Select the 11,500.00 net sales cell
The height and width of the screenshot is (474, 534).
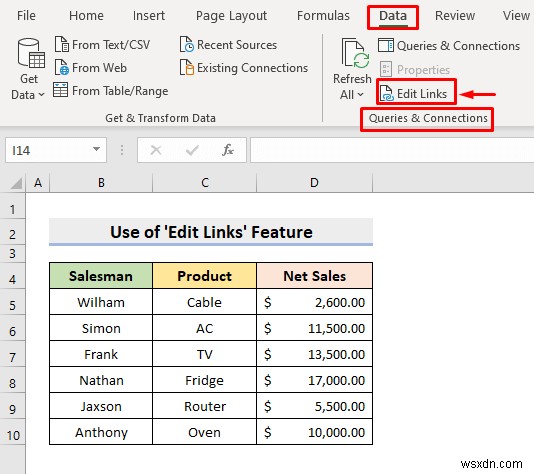tap(315, 328)
